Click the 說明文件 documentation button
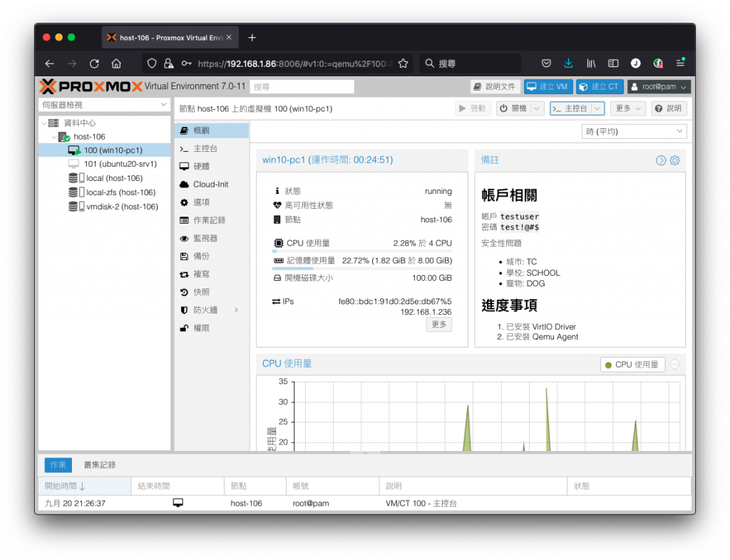Image resolution: width=730 pixels, height=560 pixels. (495, 87)
